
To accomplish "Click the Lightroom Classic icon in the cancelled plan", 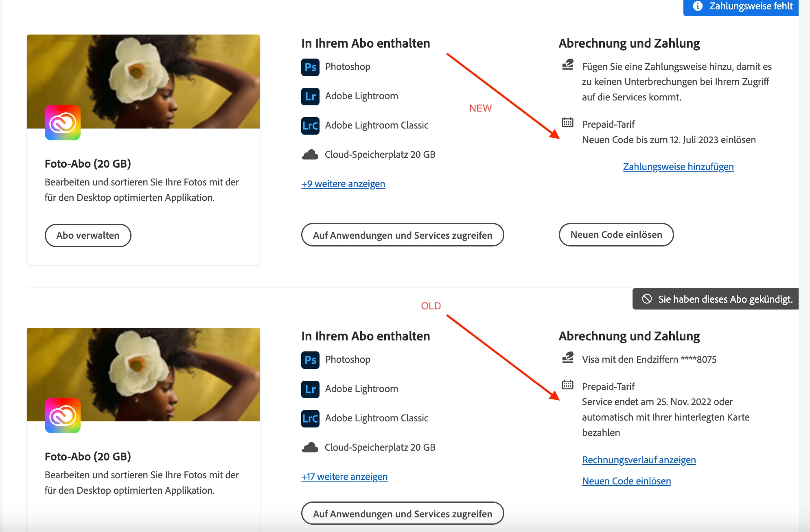I will [x=310, y=419].
